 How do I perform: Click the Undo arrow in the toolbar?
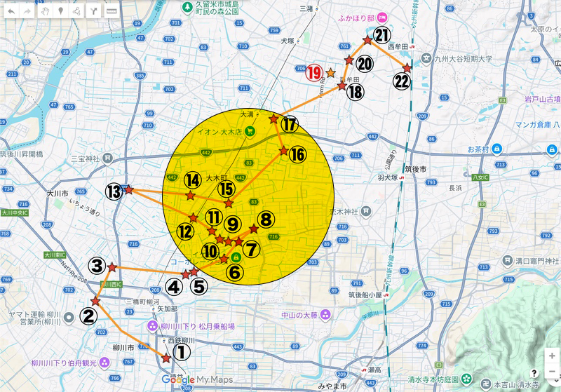[x=11, y=12]
